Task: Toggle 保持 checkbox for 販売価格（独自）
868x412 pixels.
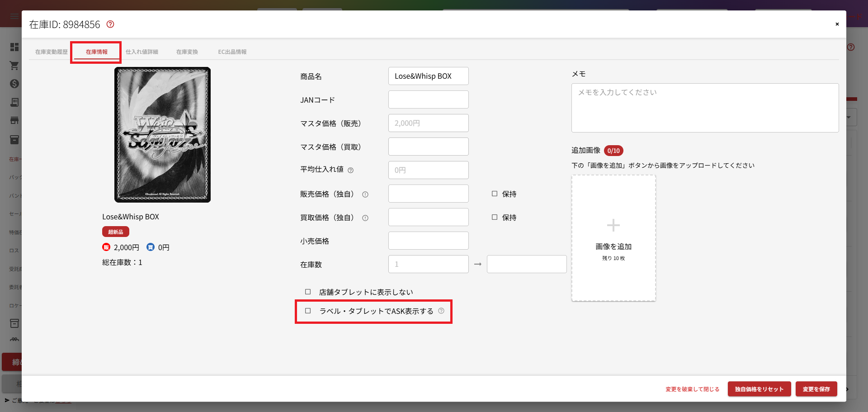Action: pos(495,194)
